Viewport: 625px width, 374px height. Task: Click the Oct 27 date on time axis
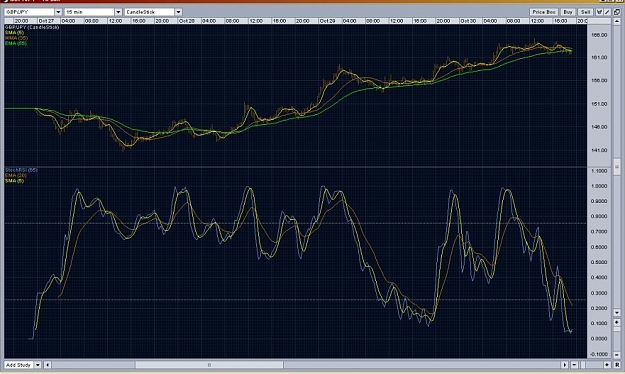46,21
